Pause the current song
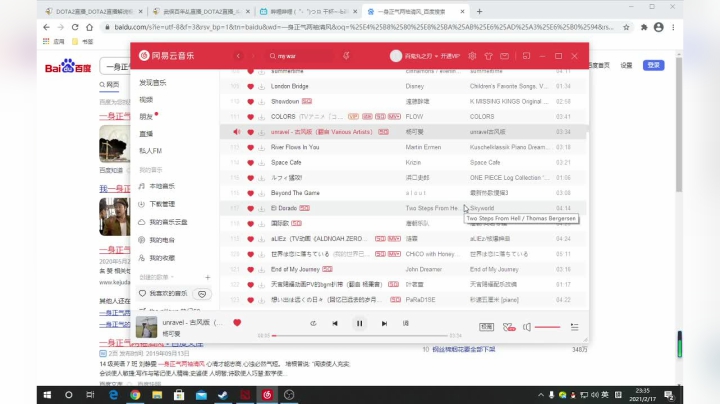The image size is (720, 404). pyautogui.click(x=360, y=323)
